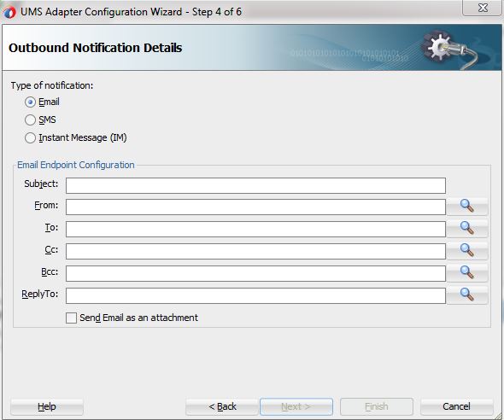The image size is (504, 420).
Task: Enable Send Email as an attachment
Action: click(x=71, y=318)
